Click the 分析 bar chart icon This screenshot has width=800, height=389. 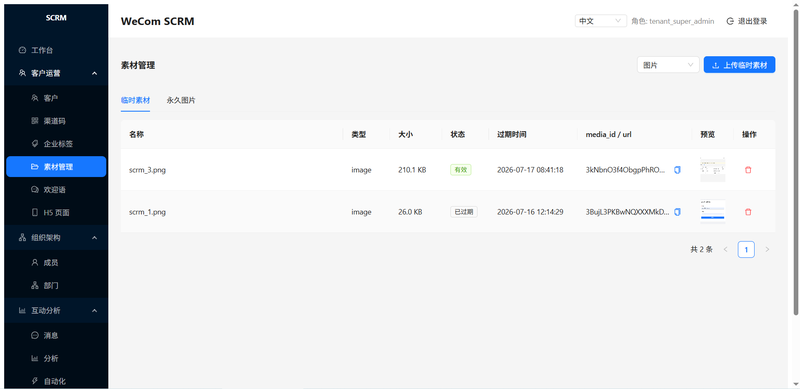point(35,358)
